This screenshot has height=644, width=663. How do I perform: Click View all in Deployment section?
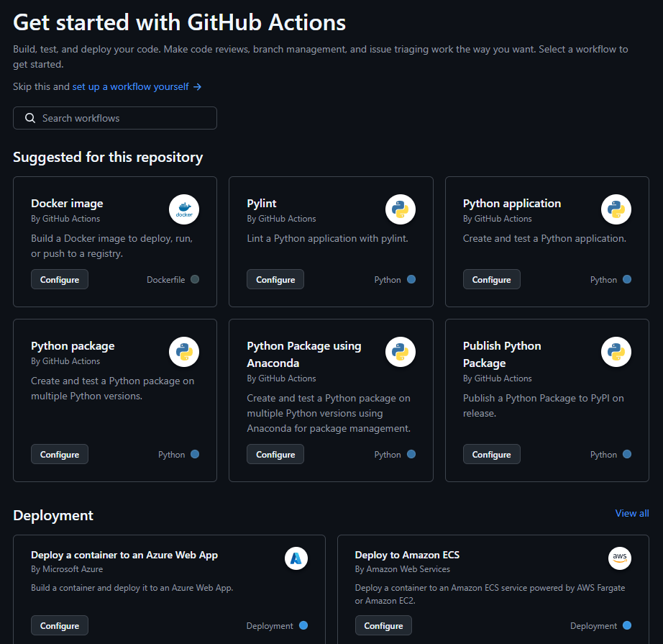tap(631, 513)
